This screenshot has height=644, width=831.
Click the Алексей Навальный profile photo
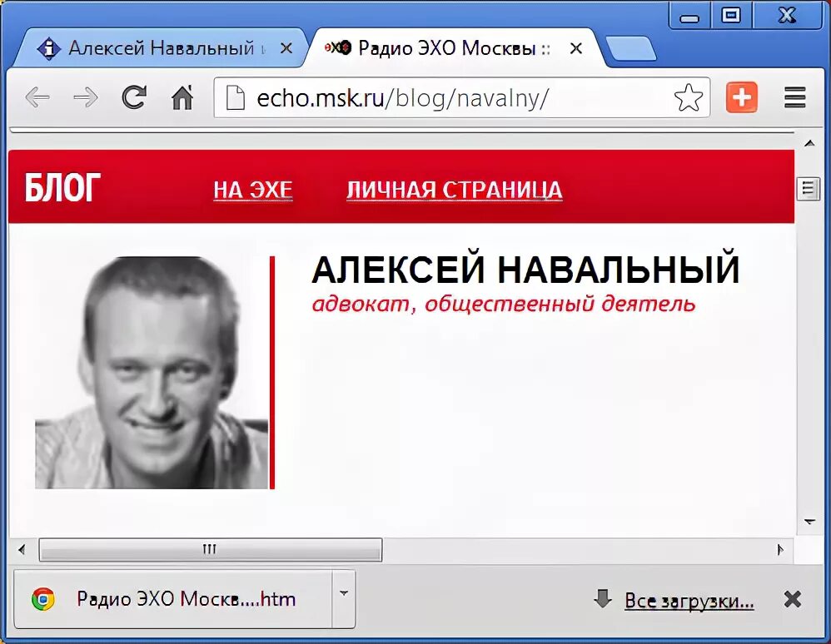click(x=152, y=372)
